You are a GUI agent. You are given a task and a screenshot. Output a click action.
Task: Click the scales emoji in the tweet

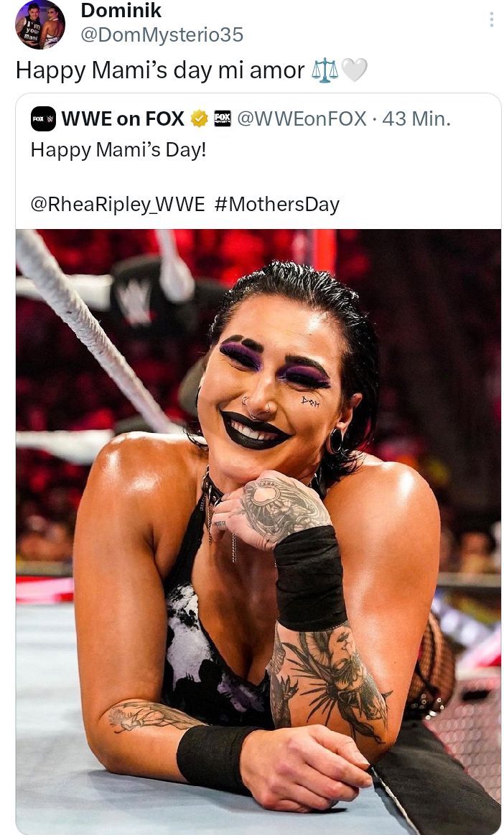click(325, 70)
